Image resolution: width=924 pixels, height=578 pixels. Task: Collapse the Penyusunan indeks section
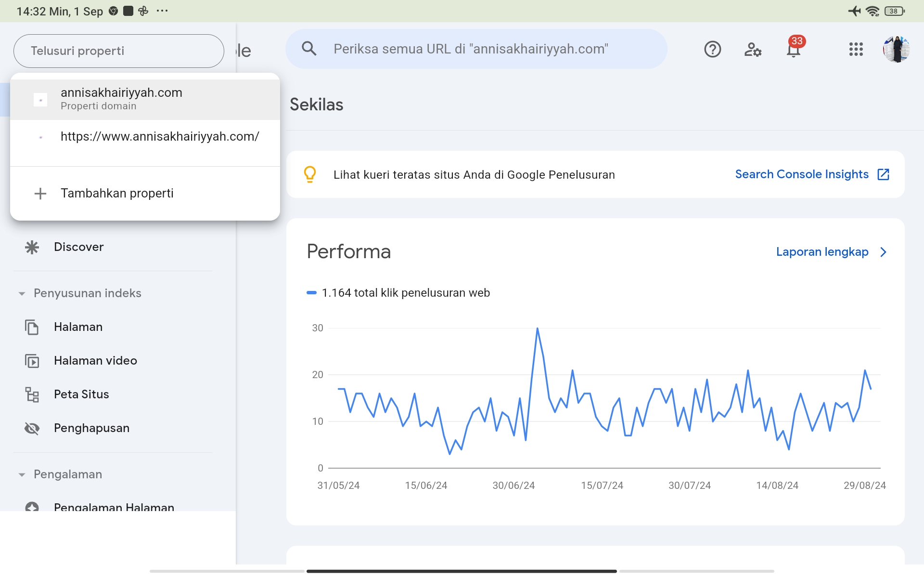pos(22,293)
